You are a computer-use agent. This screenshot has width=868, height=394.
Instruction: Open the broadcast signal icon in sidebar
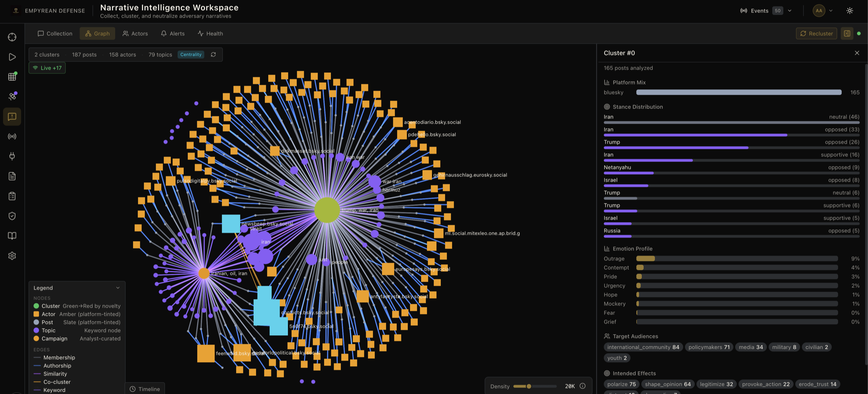(x=12, y=136)
